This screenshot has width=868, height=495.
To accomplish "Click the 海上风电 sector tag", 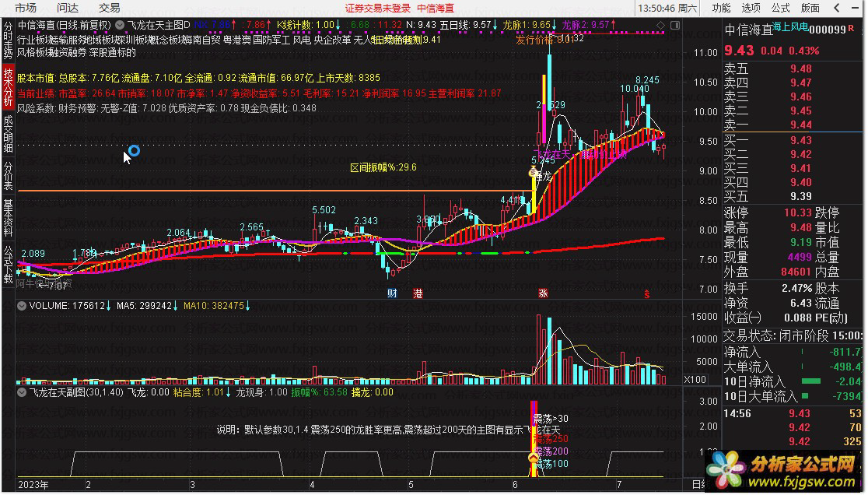I will click(x=790, y=26).
